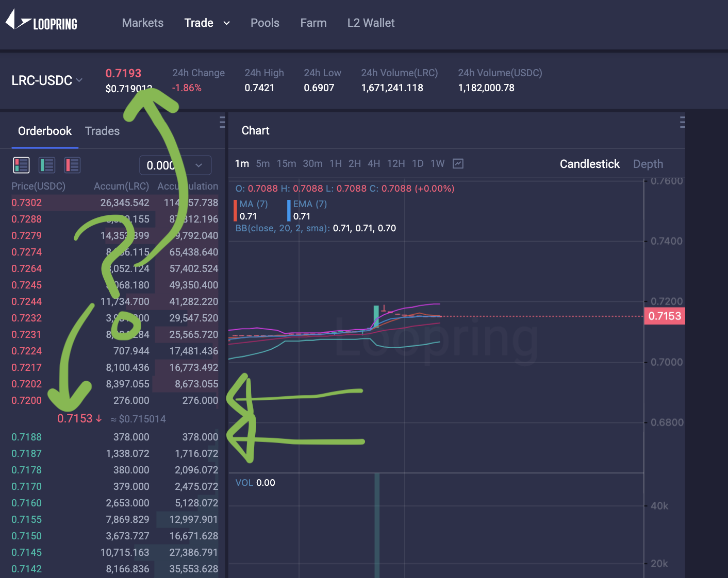The width and height of the screenshot is (728, 578).
Task: Open the LRC-USDC pair selector
Action: [x=47, y=80]
